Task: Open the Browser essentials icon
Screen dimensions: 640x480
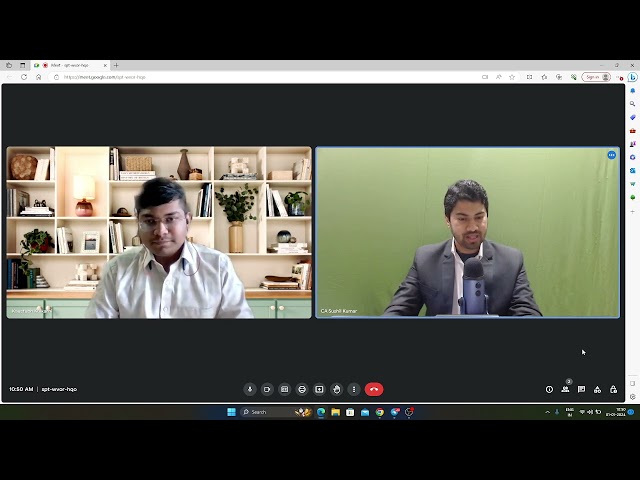Action: (x=573, y=77)
